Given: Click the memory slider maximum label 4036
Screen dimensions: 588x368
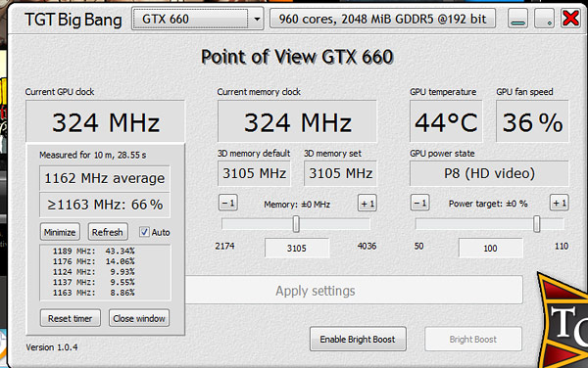Looking at the screenshot, I should tap(367, 246).
